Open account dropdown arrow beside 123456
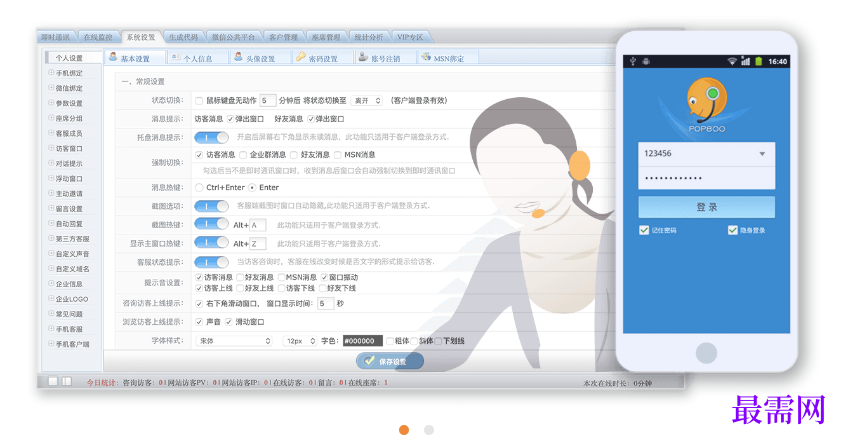 [762, 154]
